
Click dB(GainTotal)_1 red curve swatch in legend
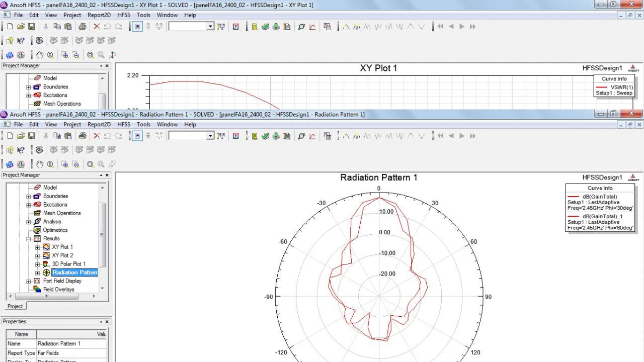[x=573, y=216]
